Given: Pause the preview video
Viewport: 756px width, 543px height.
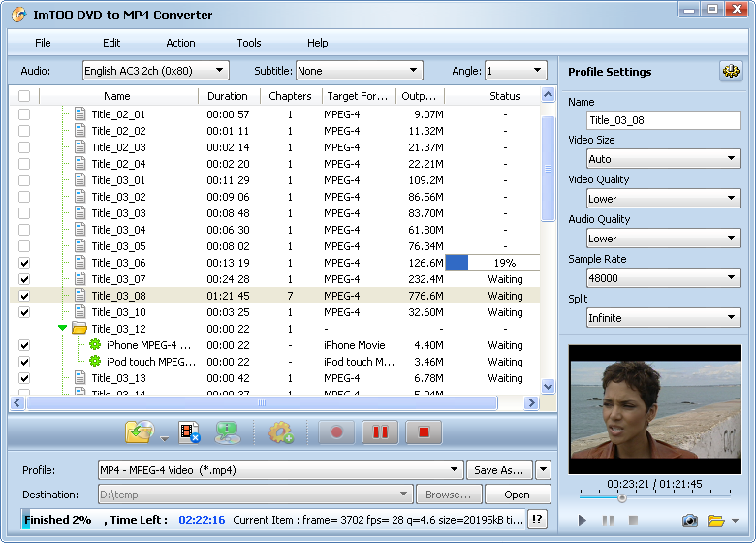Looking at the screenshot, I should (608, 521).
